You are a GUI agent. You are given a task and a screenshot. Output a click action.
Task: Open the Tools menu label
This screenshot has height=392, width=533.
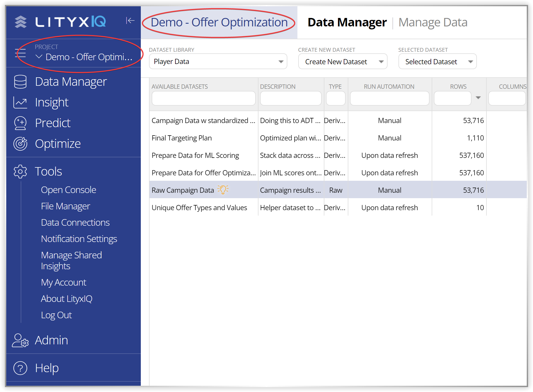[x=48, y=171]
